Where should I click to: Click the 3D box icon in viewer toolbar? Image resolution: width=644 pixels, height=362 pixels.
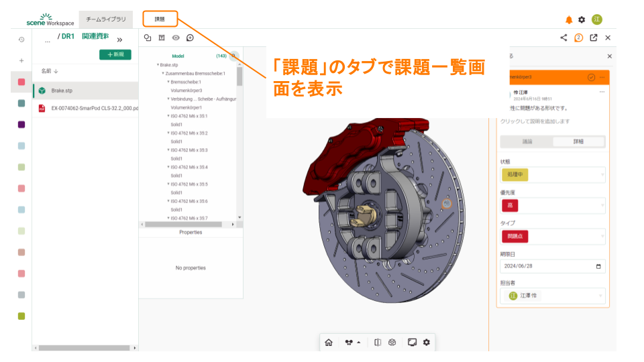coord(392,342)
